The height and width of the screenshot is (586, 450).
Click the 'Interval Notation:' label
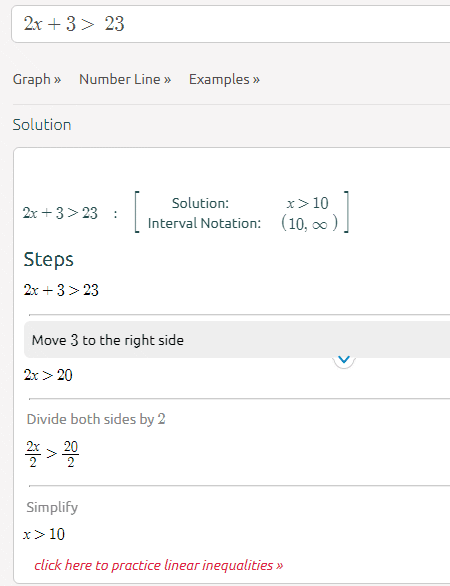click(x=204, y=223)
